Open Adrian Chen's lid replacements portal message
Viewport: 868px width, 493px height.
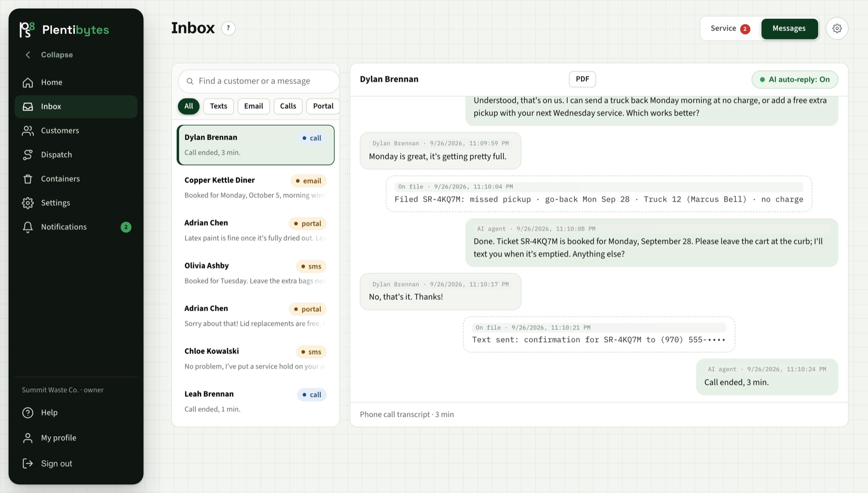pos(256,316)
